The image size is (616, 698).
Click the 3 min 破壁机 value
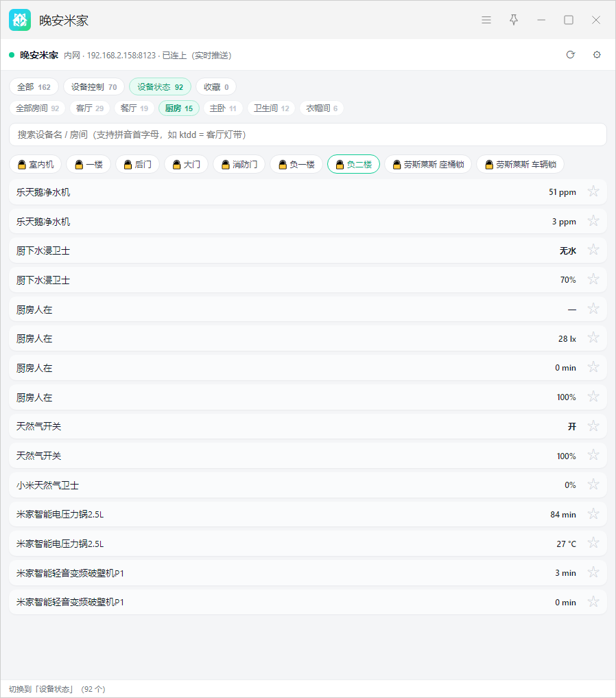tap(565, 573)
